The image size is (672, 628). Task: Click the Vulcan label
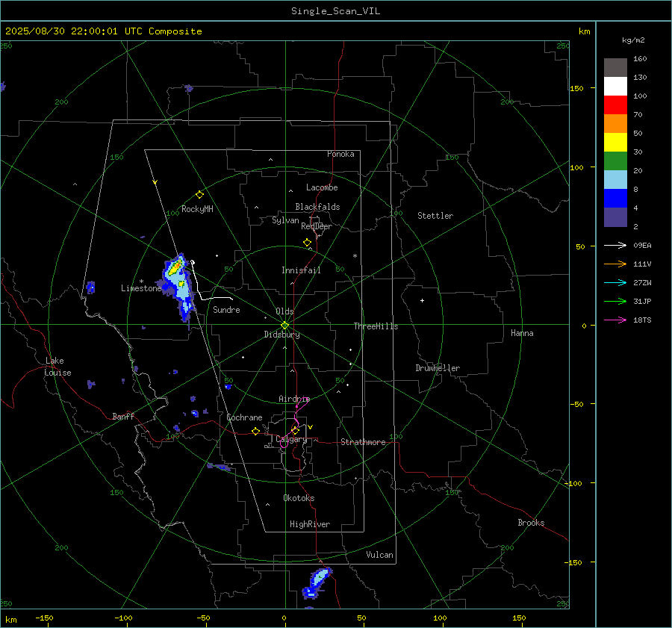(x=379, y=554)
